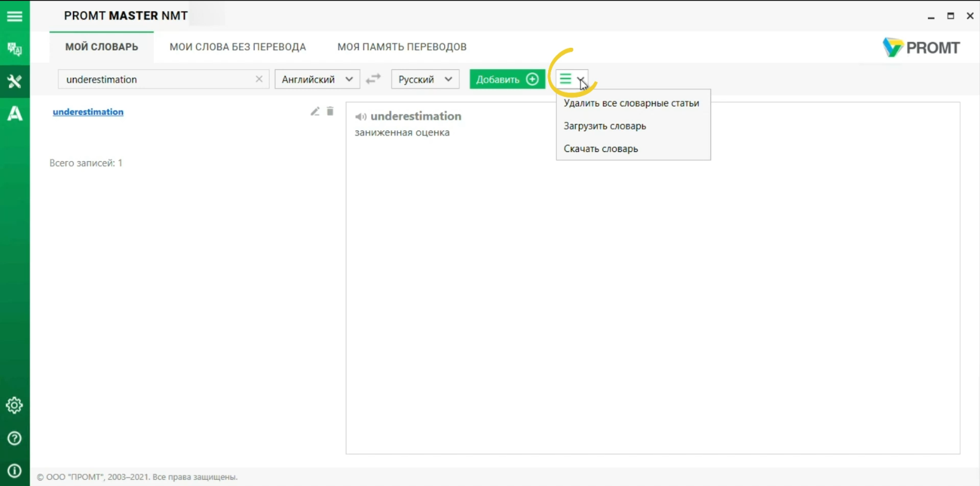Click the PROMT logo
This screenshot has height=486, width=980.
(x=921, y=47)
